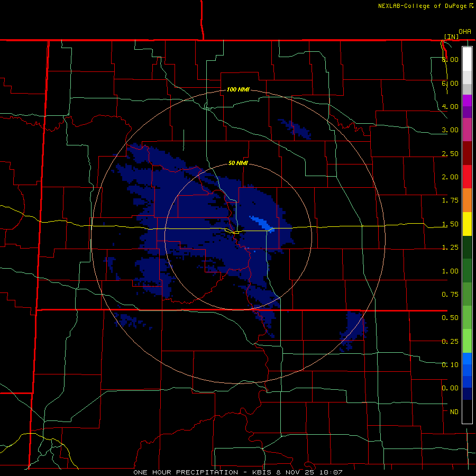Click the light blue precipitation streak near the radar
The width and height of the screenshot is (476, 476).
262,223
